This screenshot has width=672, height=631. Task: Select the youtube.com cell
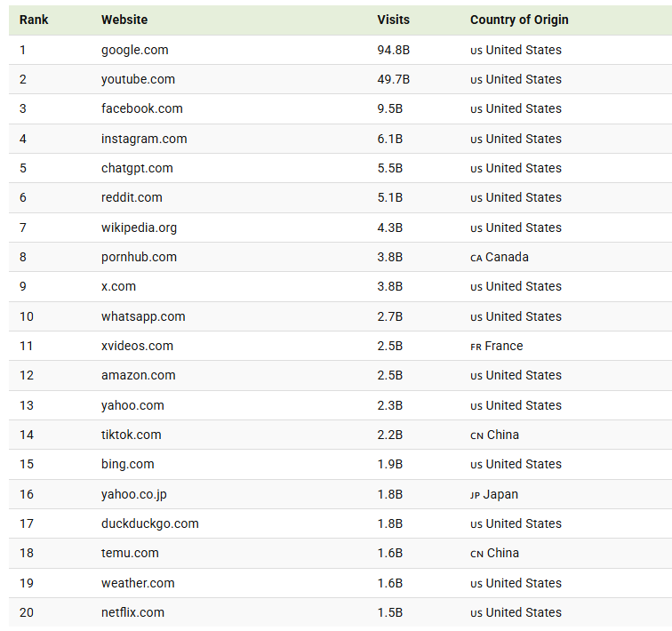pos(138,79)
